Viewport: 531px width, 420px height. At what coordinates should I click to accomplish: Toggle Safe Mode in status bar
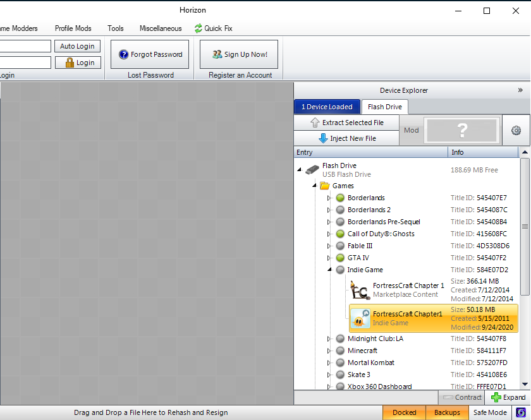pos(489,412)
